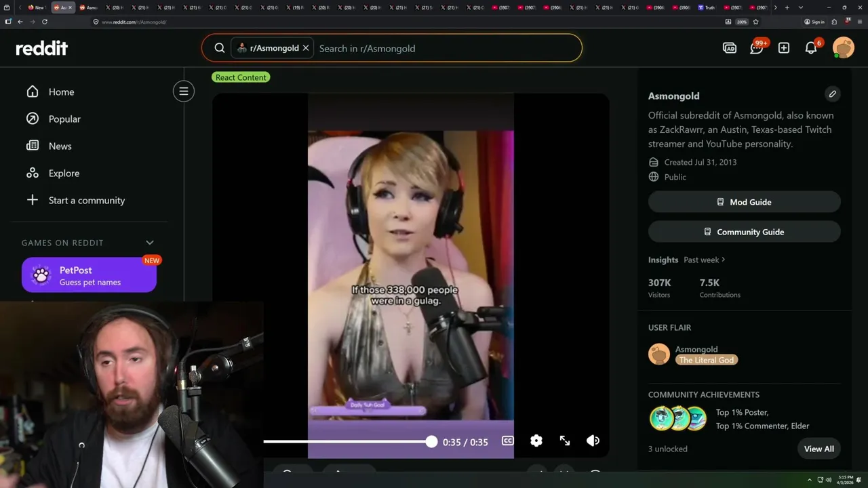Click the create post plus icon
The image size is (868, 488).
784,48
